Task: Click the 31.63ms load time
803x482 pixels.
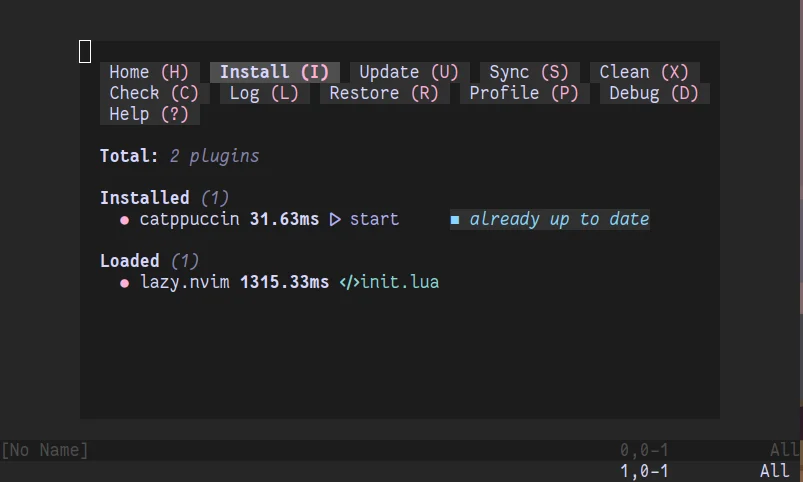Action: 284,219
